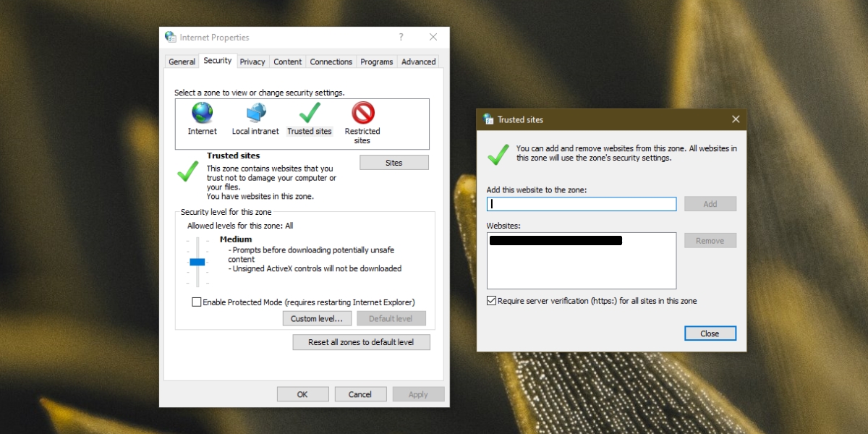Viewport: 868px width, 434px height.
Task: Open Custom level settings
Action: 318,318
